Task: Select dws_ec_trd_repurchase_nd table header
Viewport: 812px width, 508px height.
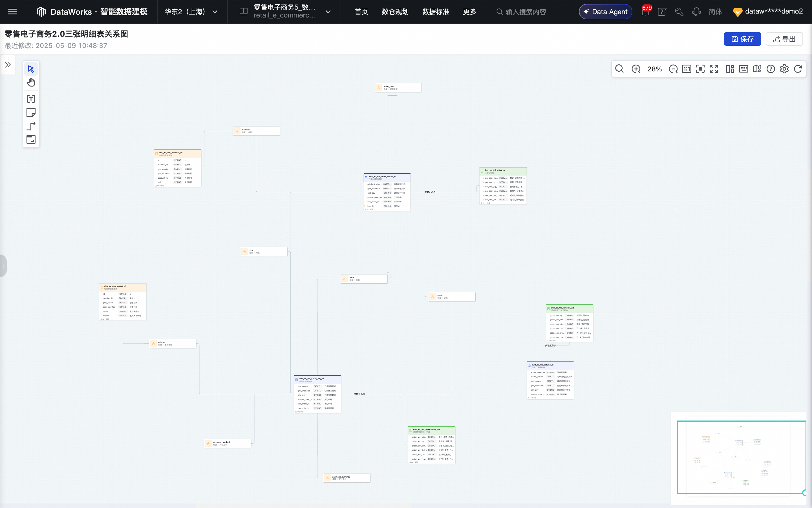Action: click(431, 430)
